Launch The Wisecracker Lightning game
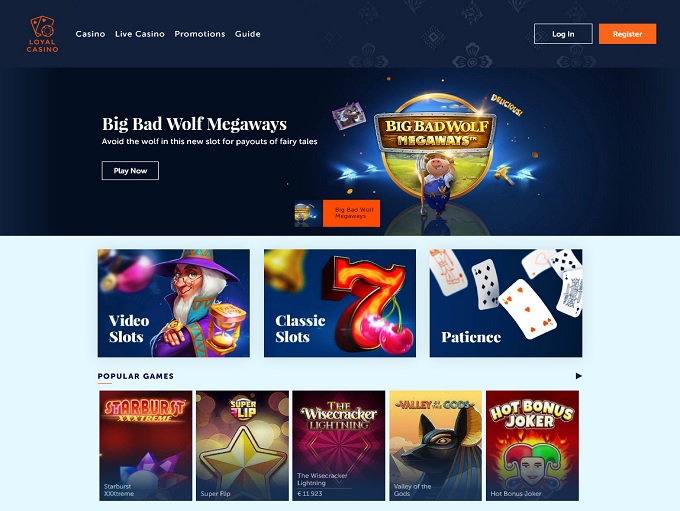This screenshot has height=511, width=680. tap(339, 445)
